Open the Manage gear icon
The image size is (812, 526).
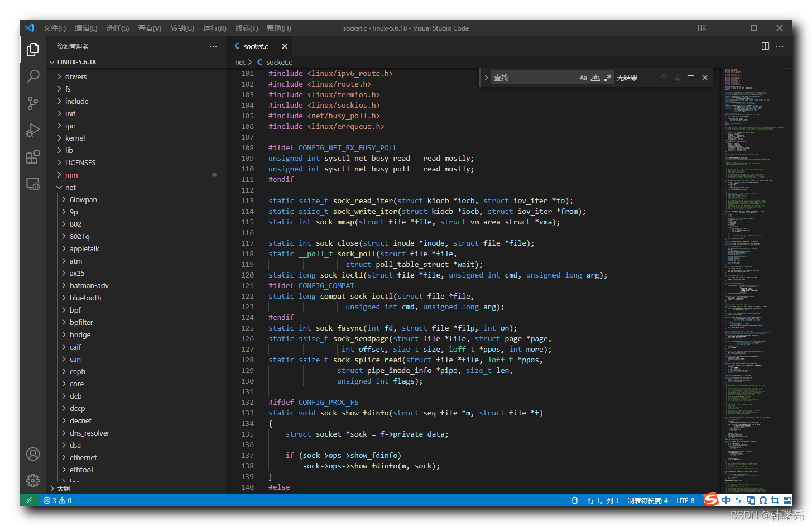(33, 480)
